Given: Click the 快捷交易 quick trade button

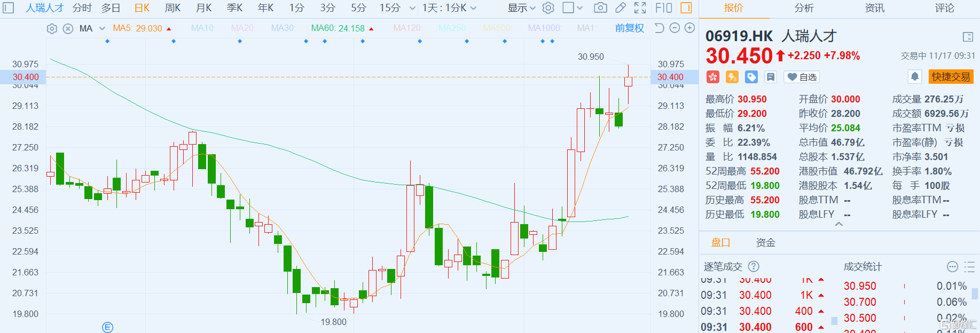Looking at the screenshot, I should click(951, 77).
